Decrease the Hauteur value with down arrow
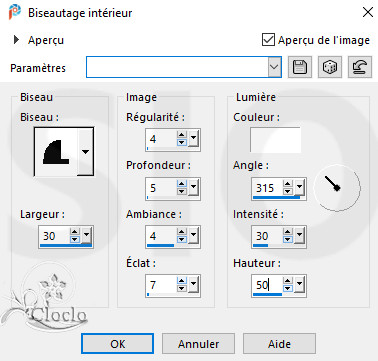 (288, 288)
